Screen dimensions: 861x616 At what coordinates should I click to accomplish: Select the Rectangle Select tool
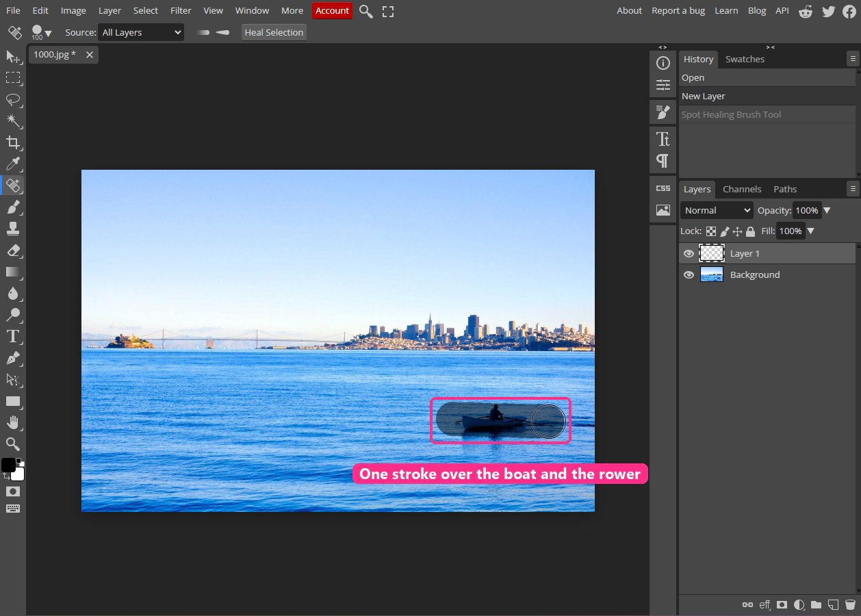(13, 78)
